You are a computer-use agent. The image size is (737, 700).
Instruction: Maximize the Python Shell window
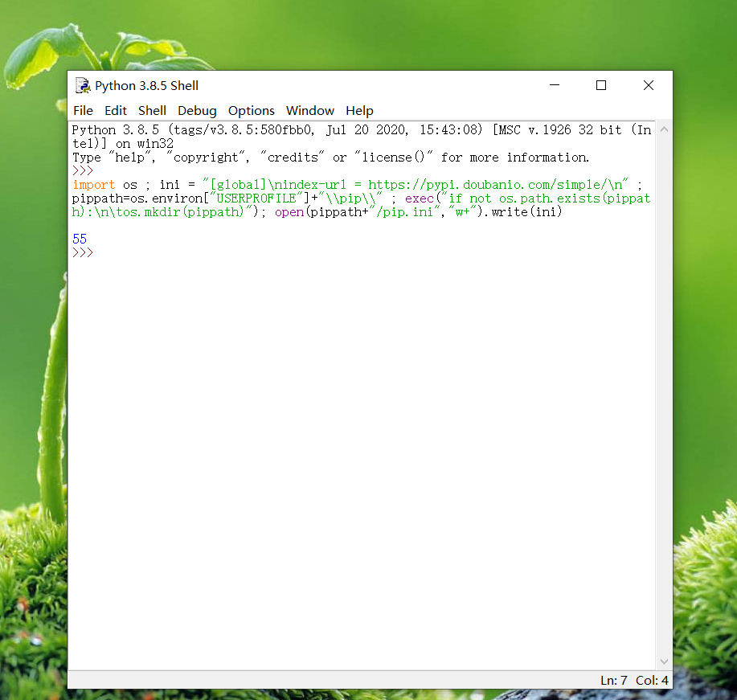coord(601,85)
